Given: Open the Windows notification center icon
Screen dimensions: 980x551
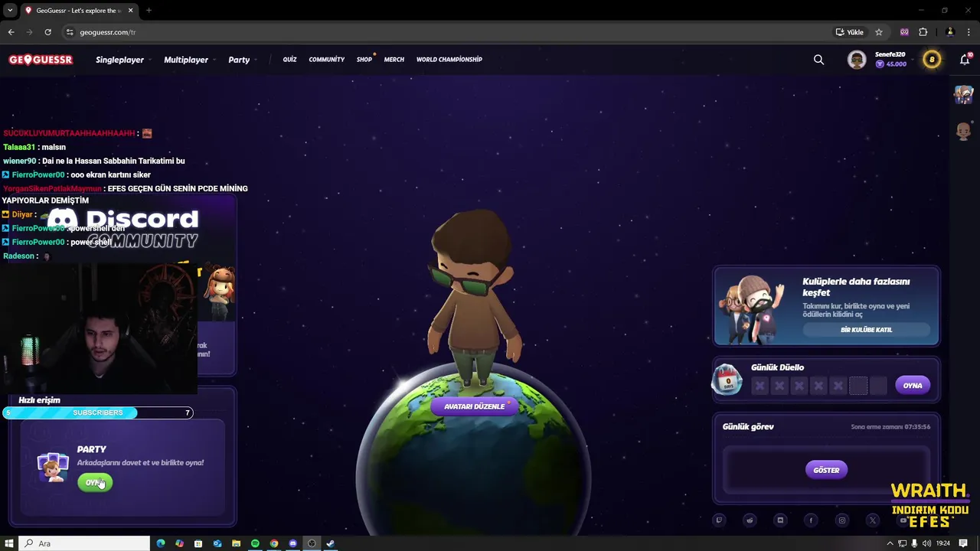Looking at the screenshot, I should (x=963, y=543).
